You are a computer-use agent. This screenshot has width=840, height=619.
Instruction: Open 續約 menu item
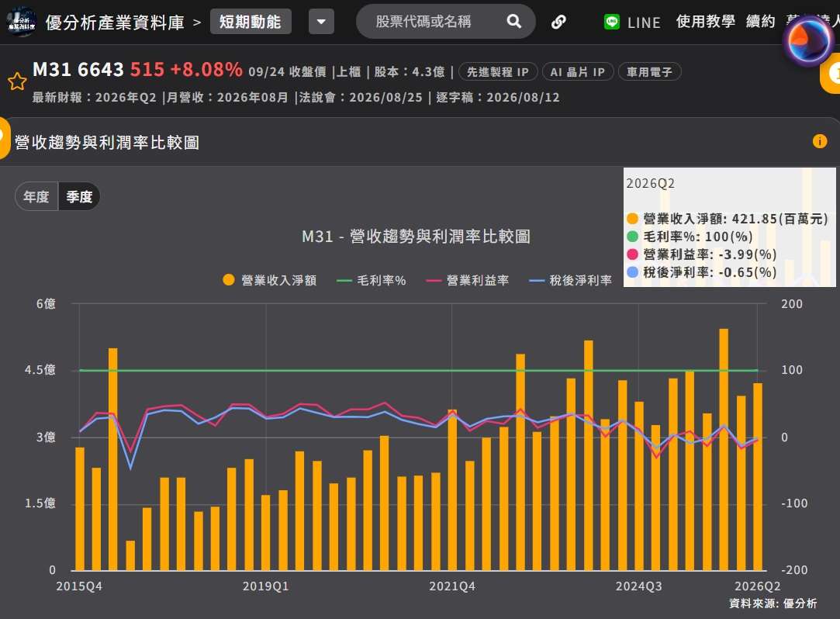(x=761, y=22)
